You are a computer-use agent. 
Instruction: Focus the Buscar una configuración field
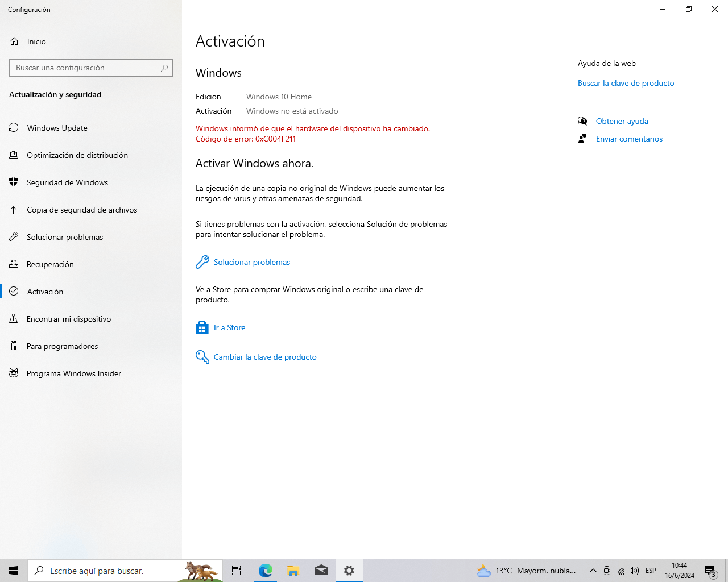[x=91, y=68]
